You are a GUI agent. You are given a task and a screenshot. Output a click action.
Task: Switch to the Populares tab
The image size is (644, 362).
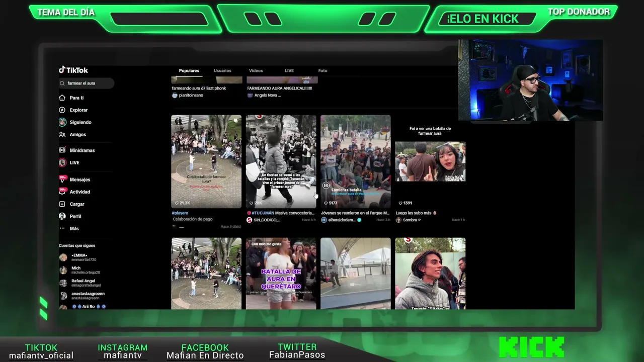pos(189,71)
